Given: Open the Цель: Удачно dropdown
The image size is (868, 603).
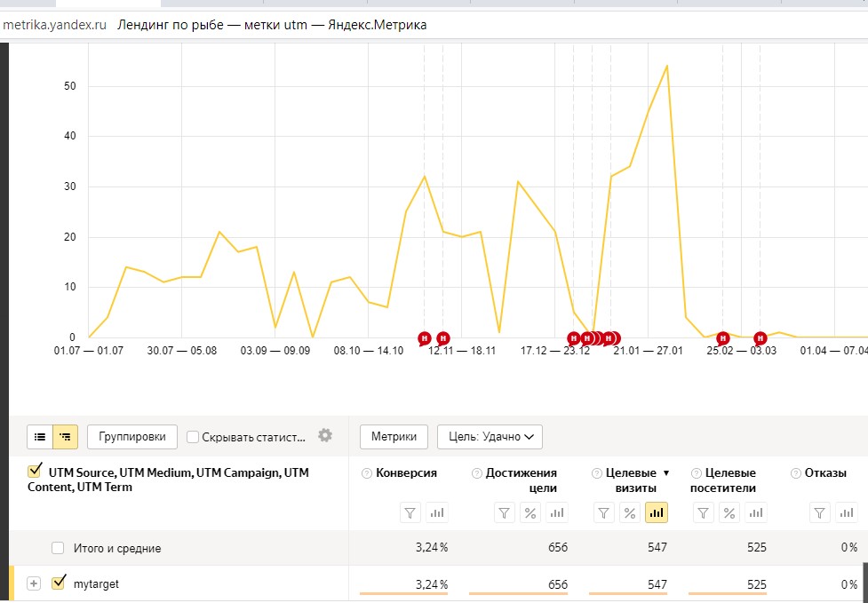Looking at the screenshot, I should [x=490, y=437].
